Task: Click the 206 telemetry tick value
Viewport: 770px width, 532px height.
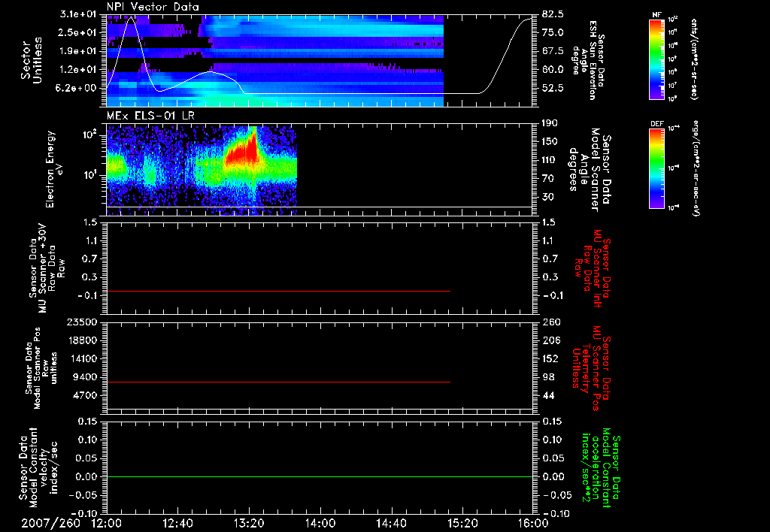Action: pos(550,340)
